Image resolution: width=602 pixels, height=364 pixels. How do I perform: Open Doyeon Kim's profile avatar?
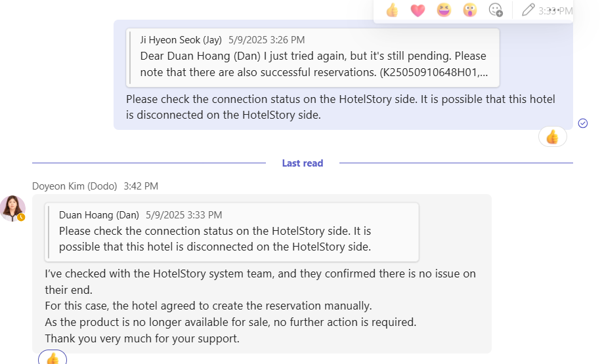coord(12,207)
